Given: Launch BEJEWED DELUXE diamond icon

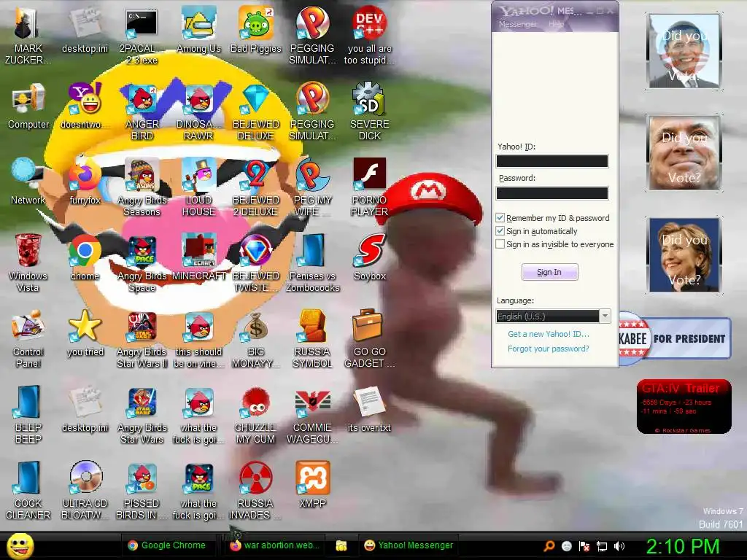Looking at the screenshot, I should tap(256, 111).
